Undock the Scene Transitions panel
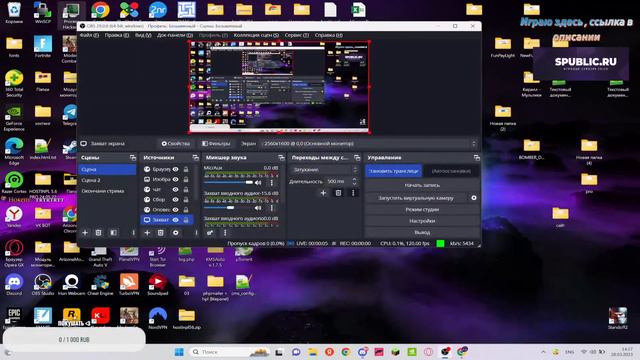The height and width of the screenshot is (360, 640). click(x=357, y=158)
